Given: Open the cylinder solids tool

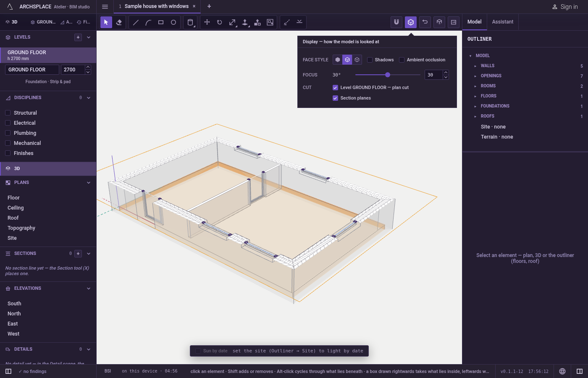Looking at the screenshot, I should click(x=190, y=22).
